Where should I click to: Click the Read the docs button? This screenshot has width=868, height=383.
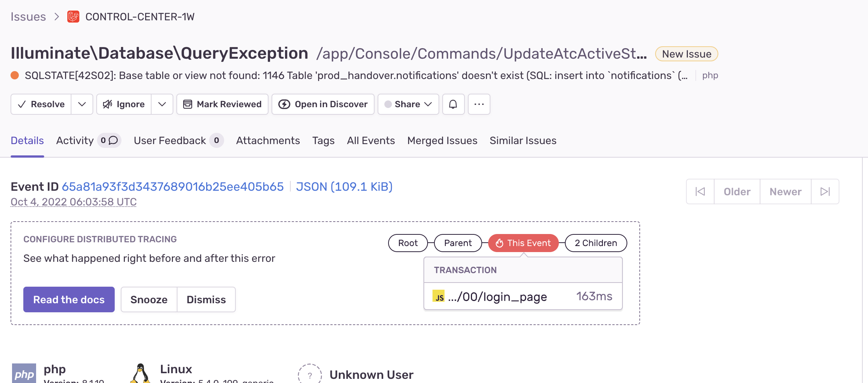tap(69, 299)
